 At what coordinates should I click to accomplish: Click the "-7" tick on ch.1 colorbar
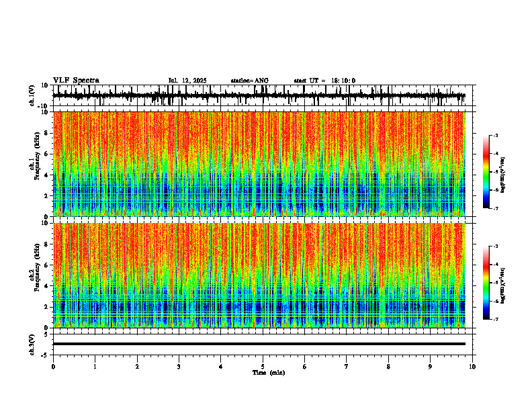click(x=495, y=209)
